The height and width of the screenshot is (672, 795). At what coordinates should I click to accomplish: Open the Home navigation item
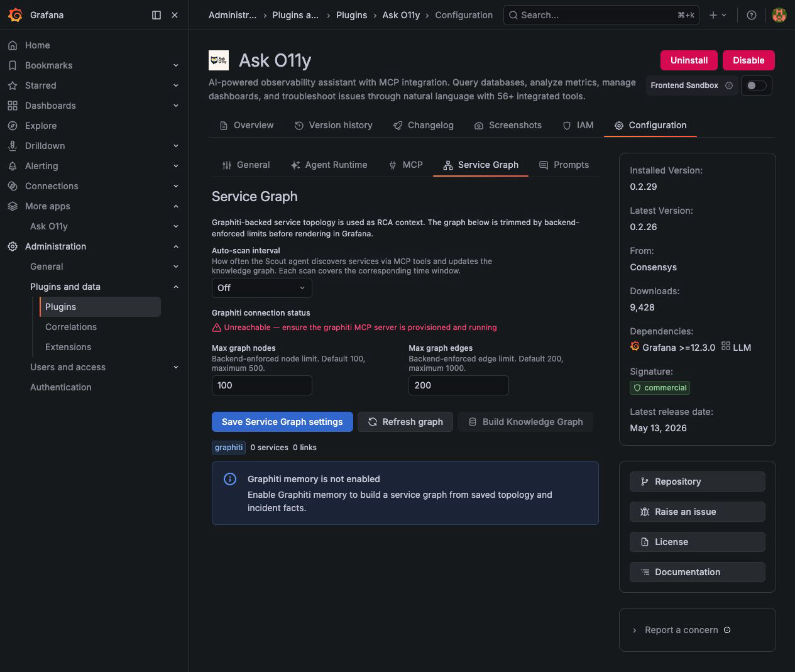coord(38,45)
